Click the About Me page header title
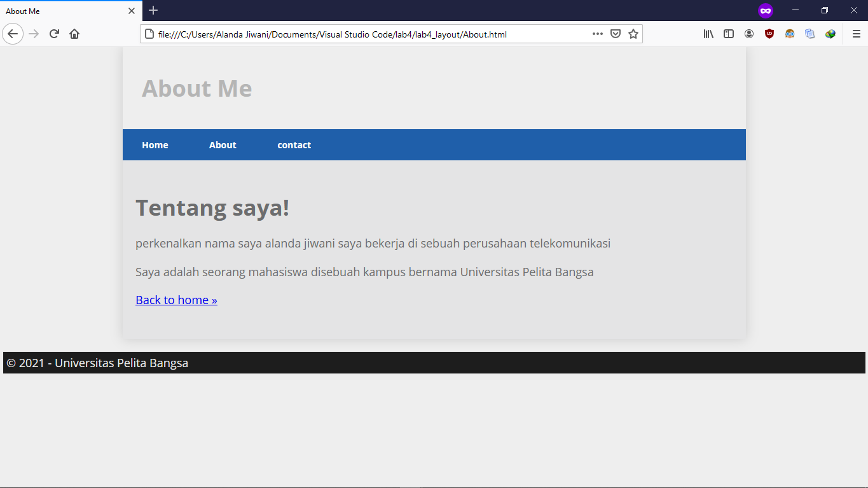Image resolution: width=868 pixels, height=488 pixels. click(197, 88)
